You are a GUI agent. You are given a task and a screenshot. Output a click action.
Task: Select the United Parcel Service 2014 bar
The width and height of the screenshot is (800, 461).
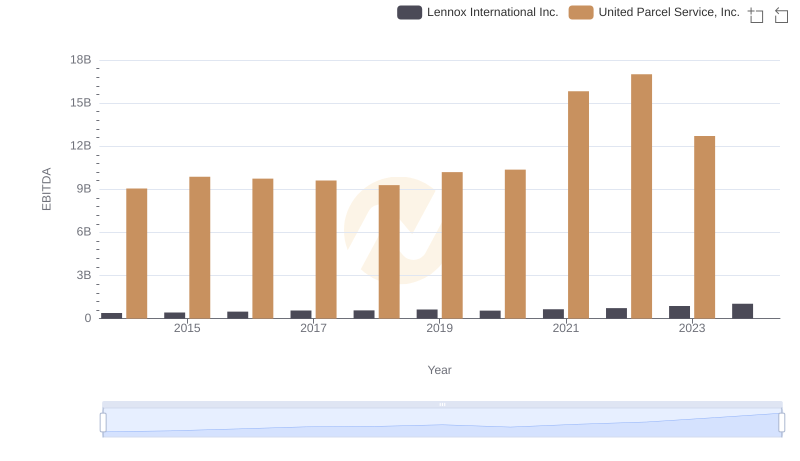[x=137, y=253]
